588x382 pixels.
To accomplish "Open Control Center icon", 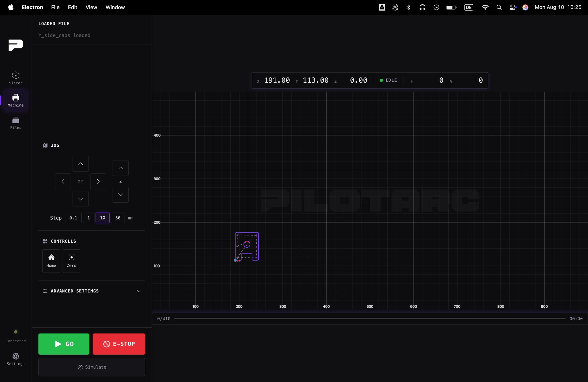I will 513,7.
